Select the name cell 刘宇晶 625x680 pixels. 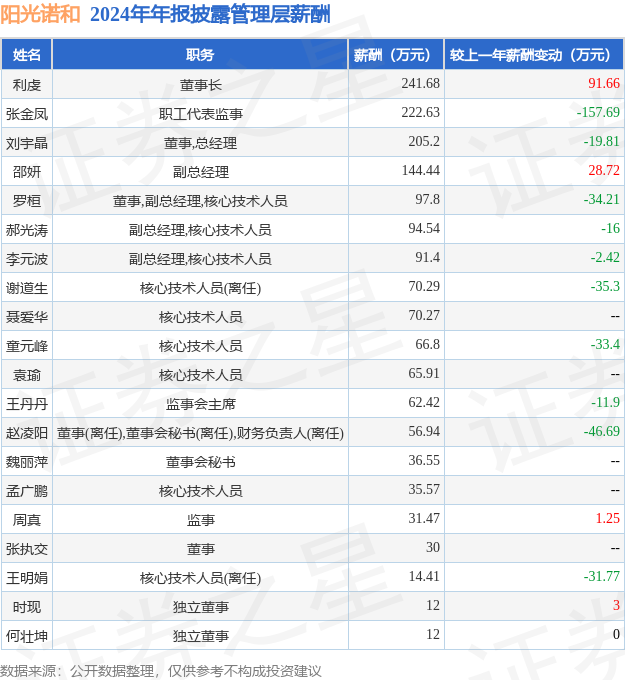click(26, 143)
